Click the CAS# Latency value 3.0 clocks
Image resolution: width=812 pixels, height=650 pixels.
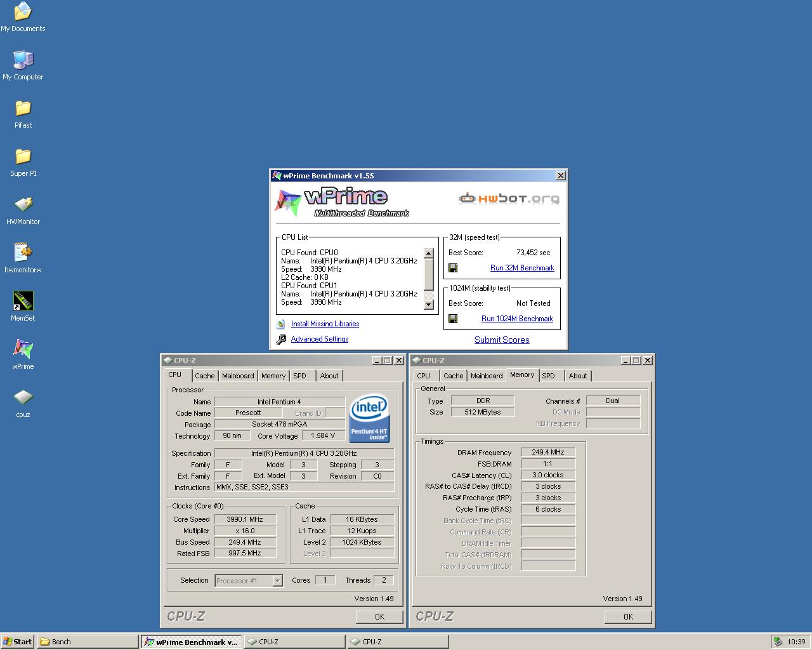548,475
